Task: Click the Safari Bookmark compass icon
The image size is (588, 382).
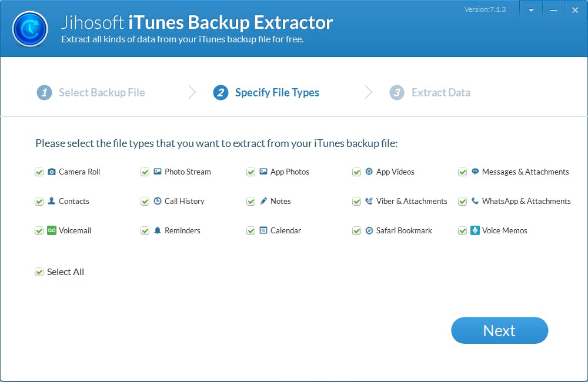Action: (x=369, y=230)
